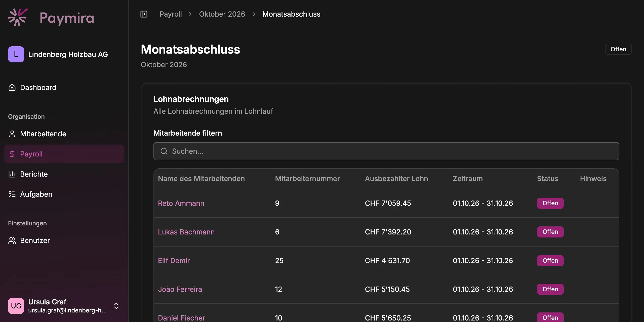
Task: Open the Aufgaben section
Action: click(64, 194)
